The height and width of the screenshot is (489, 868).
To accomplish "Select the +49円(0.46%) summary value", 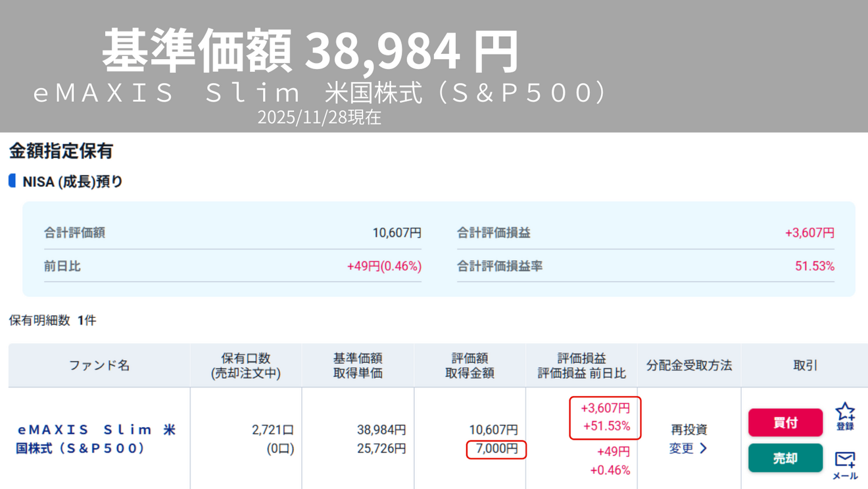I will (x=384, y=267).
